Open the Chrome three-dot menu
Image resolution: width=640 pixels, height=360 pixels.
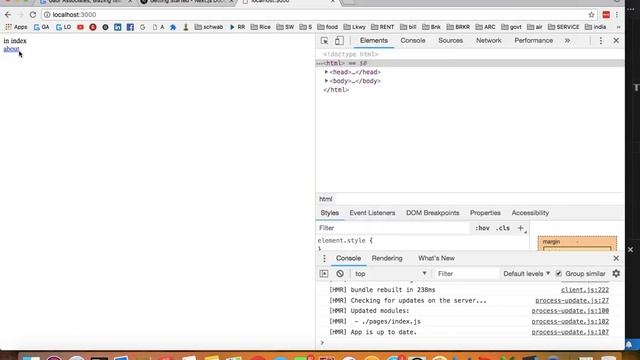pos(617,15)
